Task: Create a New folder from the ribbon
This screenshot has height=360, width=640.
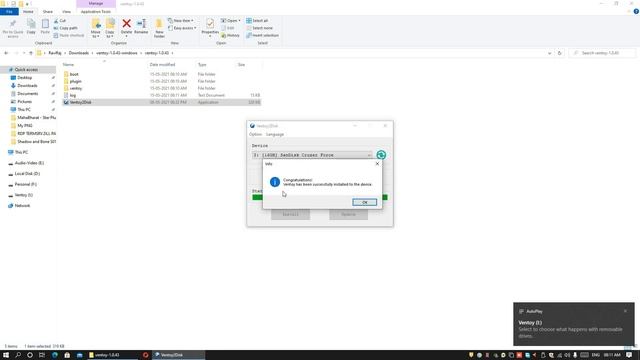Action: click(159, 29)
